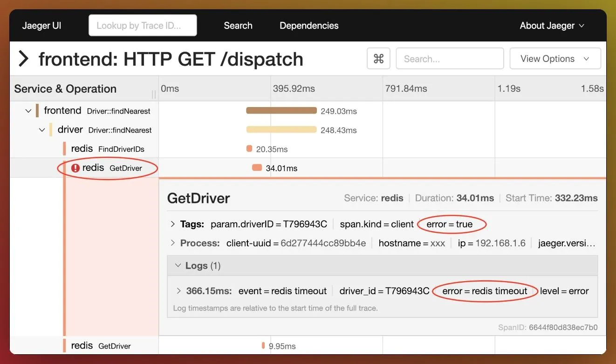Focus the Lookup by Trace ID field
This screenshot has width=616, height=364.
coord(143,26)
